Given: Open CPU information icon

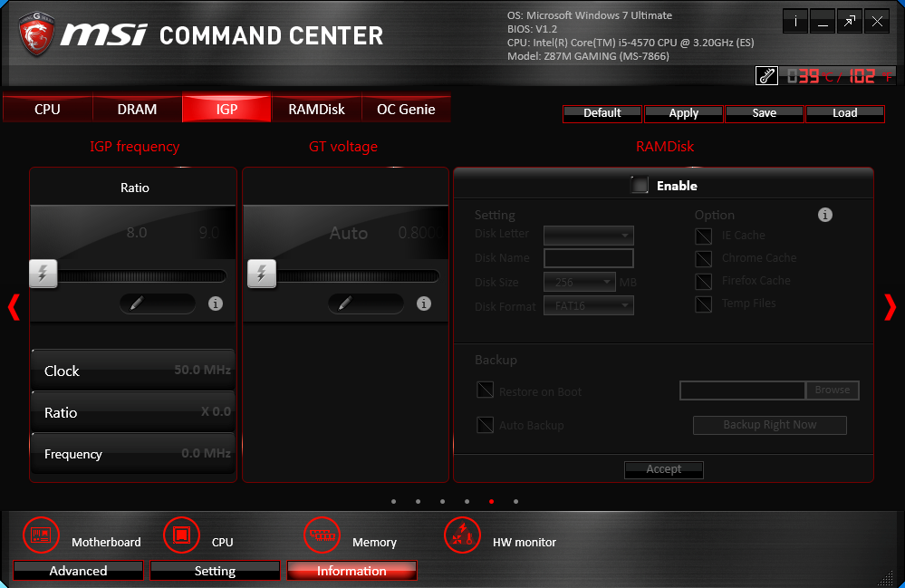Looking at the screenshot, I should pyautogui.click(x=181, y=535).
